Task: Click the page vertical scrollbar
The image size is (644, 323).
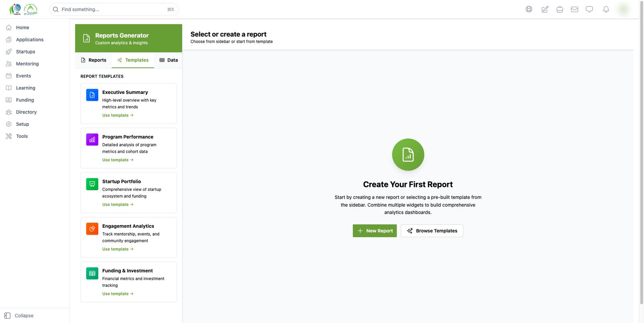Action: click(642, 153)
